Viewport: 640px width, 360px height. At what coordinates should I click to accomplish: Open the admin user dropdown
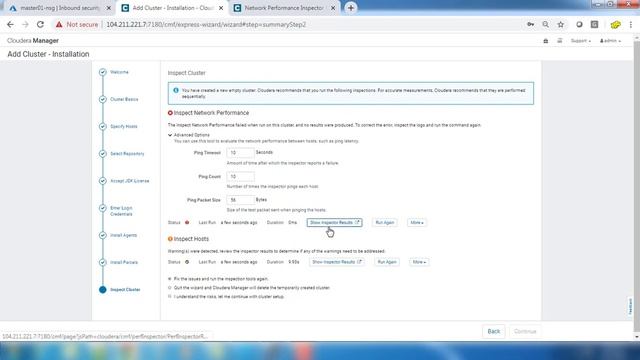(x=610, y=41)
